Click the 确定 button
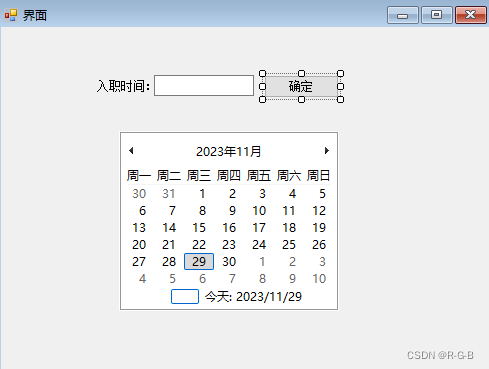The width and height of the screenshot is (489, 369). pos(301,86)
